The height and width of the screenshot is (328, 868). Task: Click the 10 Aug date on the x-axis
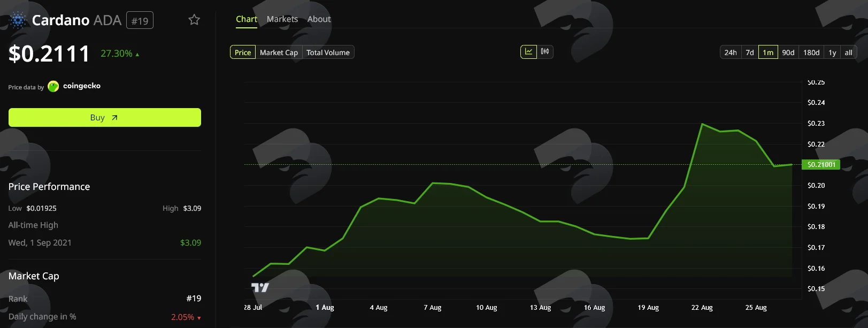[487, 308]
